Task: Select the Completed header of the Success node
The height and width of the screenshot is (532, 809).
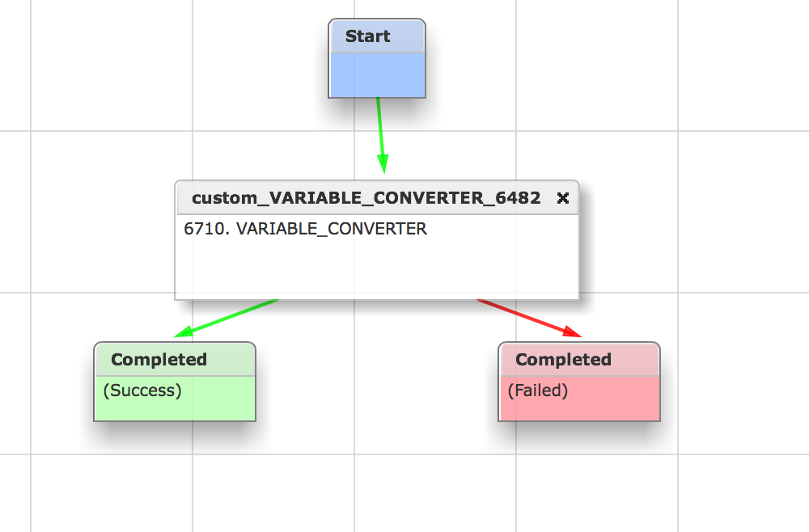Action: (x=159, y=359)
